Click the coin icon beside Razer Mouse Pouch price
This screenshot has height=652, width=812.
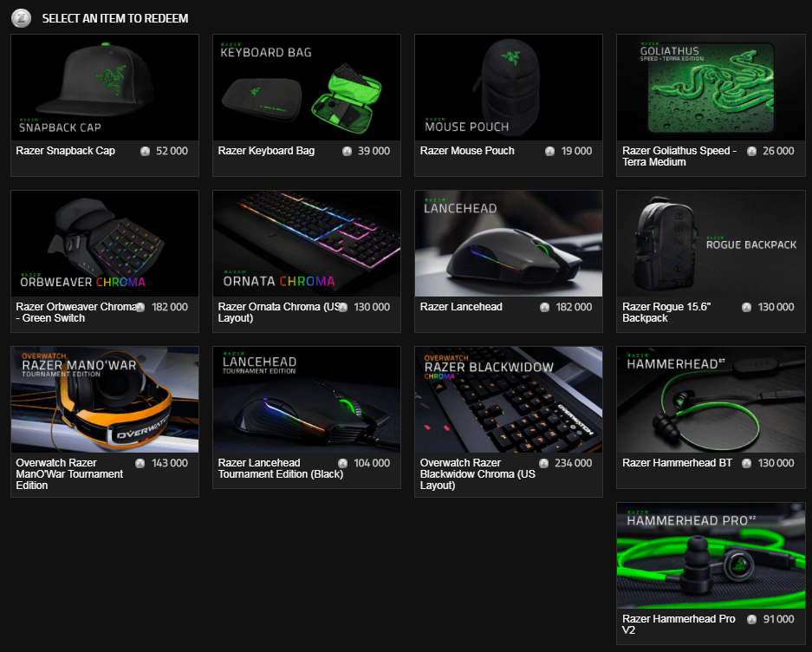pos(549,151)
